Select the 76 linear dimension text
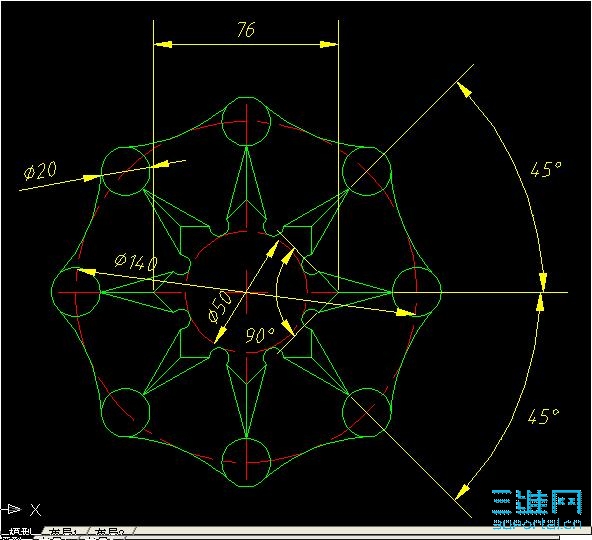 pyautogui.click(x=246, y=29)
